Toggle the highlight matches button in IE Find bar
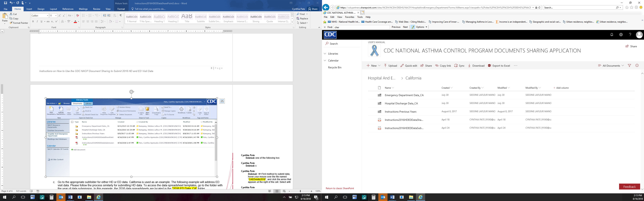 [413, 27]
